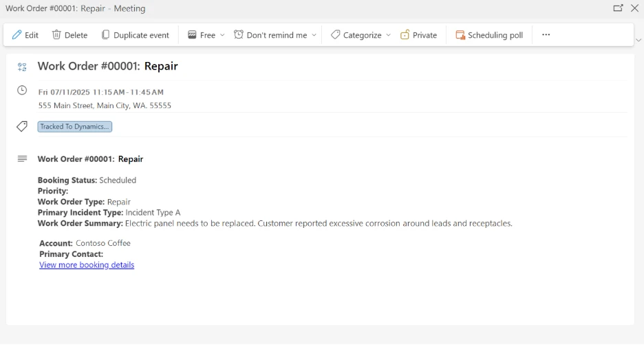Click the clock icon beside the meeting time
This screenshot has width=644, height=345.
coord(22,91)
